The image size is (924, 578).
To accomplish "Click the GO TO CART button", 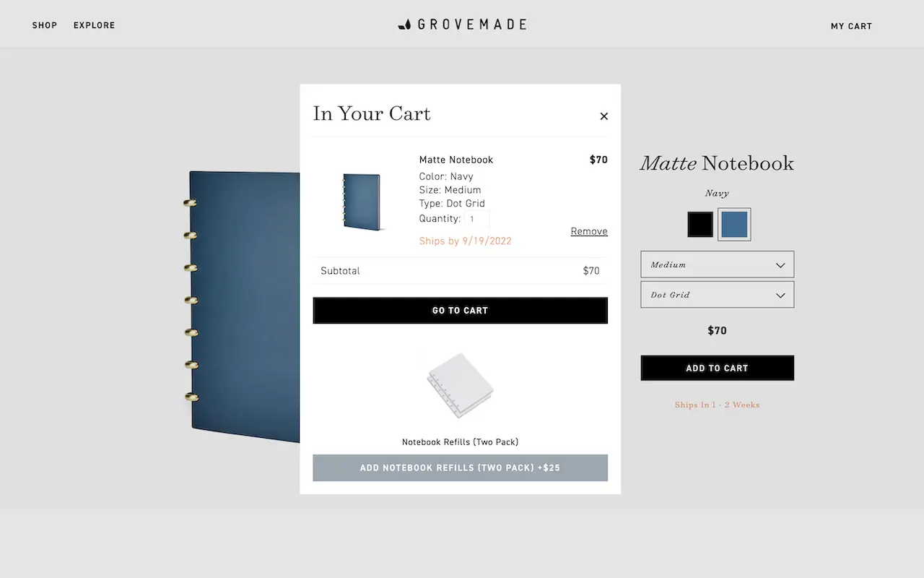I will [x=460, y=310].
